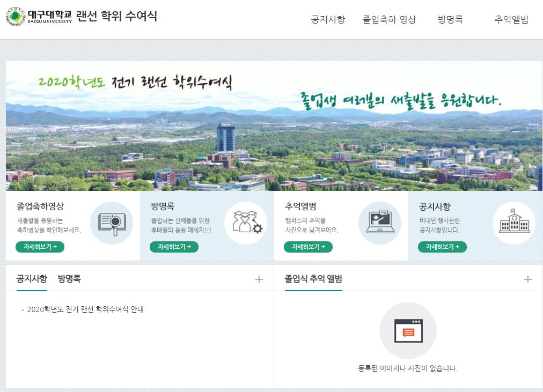Screen dimensions: 543x392
Task: Open 공지사항 in top navigation menu
Action: tap(328, 19)
